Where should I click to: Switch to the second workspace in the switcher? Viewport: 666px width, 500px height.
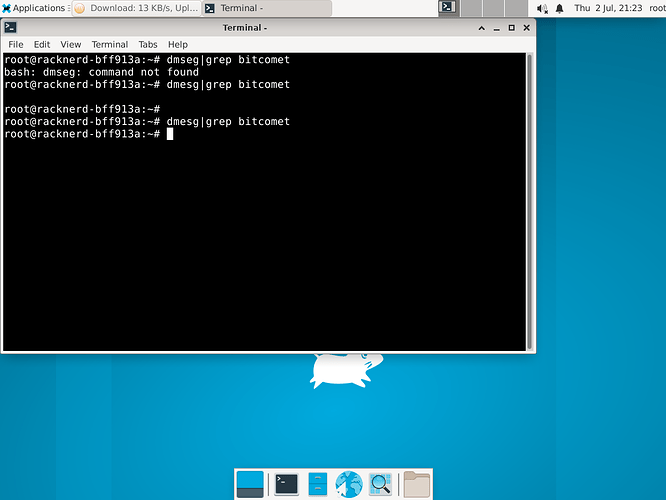(x=471, y=8)
